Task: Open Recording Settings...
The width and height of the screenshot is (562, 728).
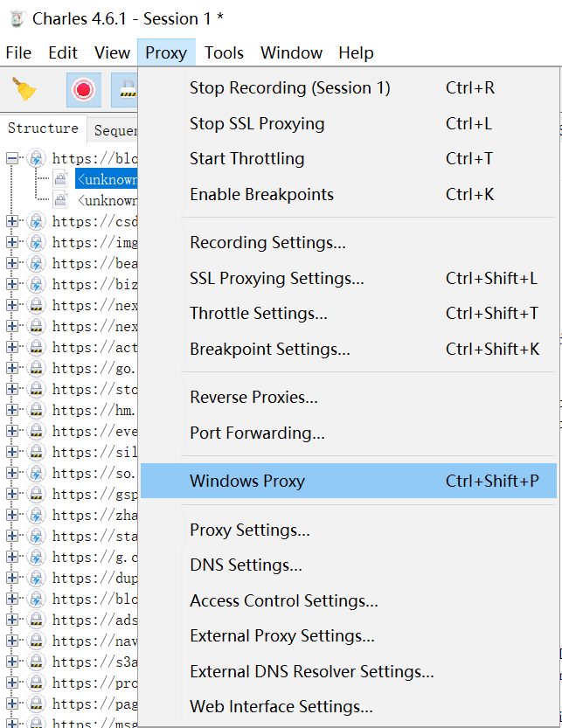Action: coord(349,242)
